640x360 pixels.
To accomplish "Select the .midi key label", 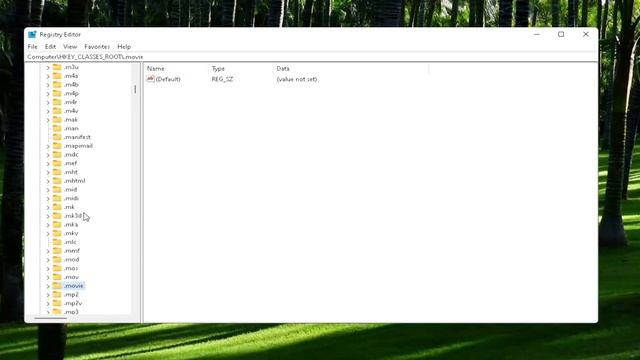I will [x=71, y=198].
